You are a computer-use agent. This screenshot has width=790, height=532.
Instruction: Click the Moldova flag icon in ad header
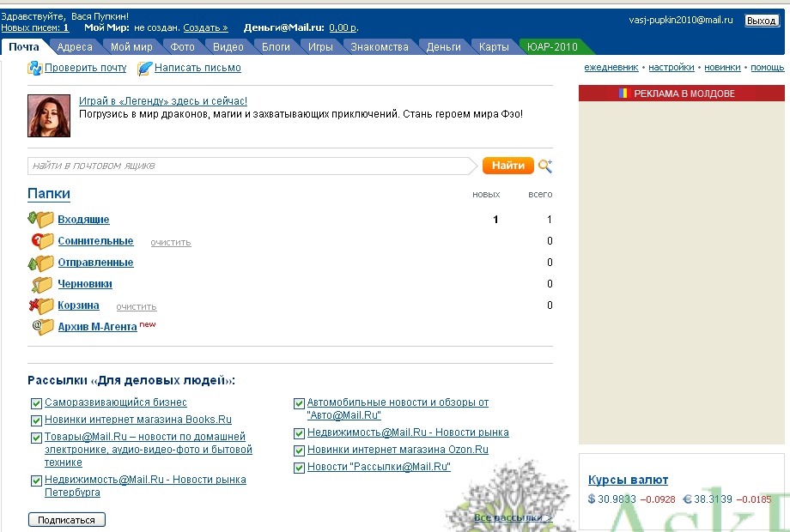click(625, 94)
